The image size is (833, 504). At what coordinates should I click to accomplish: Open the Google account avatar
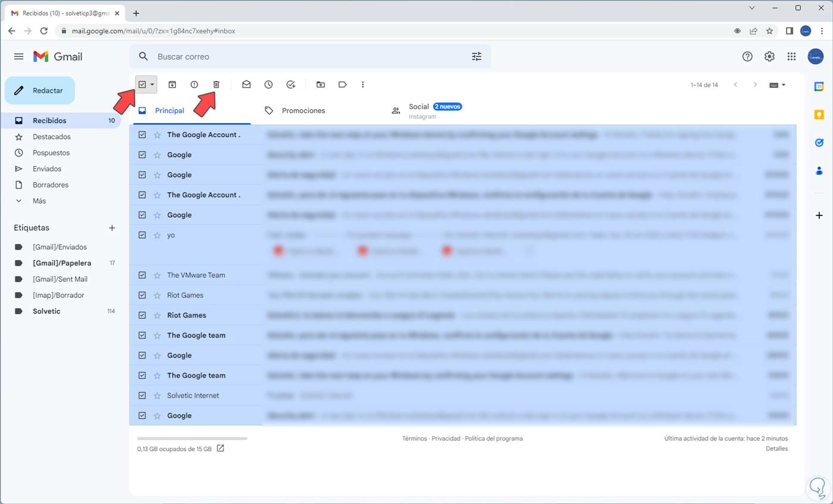tap(815, 57)
